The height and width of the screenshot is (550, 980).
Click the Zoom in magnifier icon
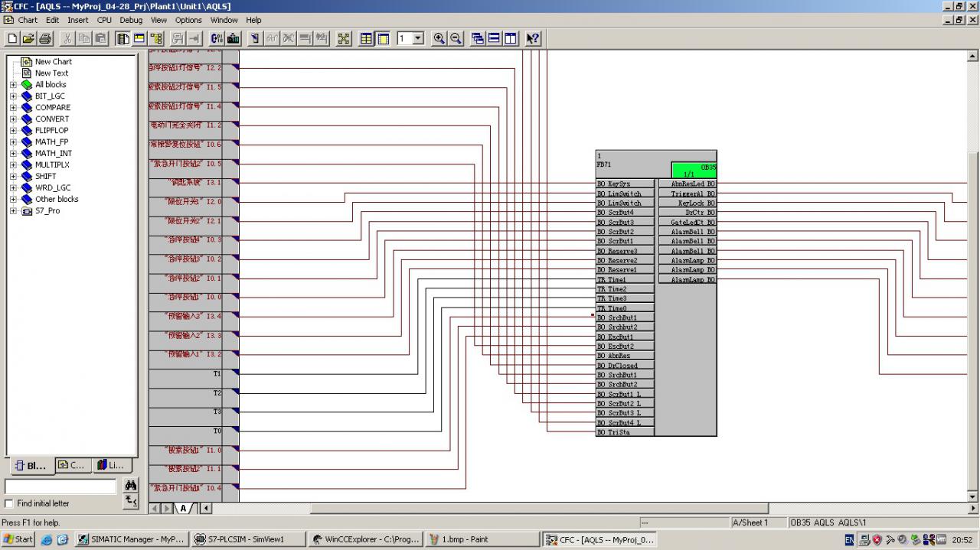[439, 38]
